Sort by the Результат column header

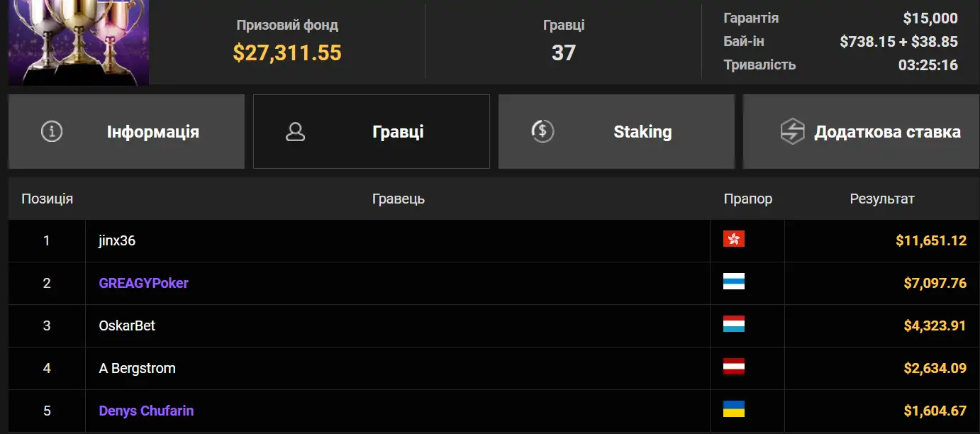tap(881, 199)
